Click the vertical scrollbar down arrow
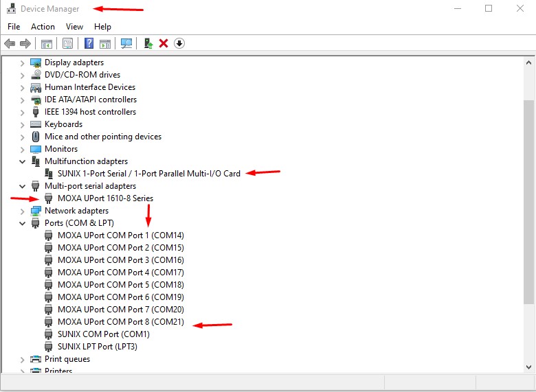 tap(529, 367)
